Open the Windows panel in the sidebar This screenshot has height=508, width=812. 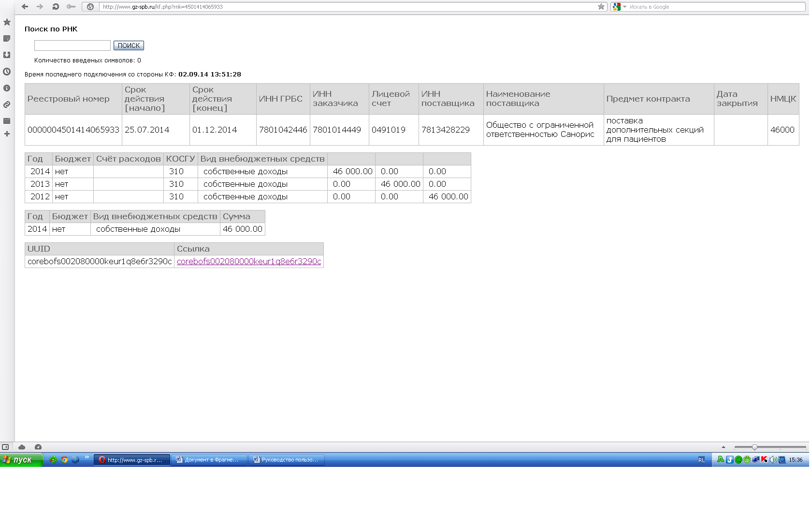click(7, 121)
